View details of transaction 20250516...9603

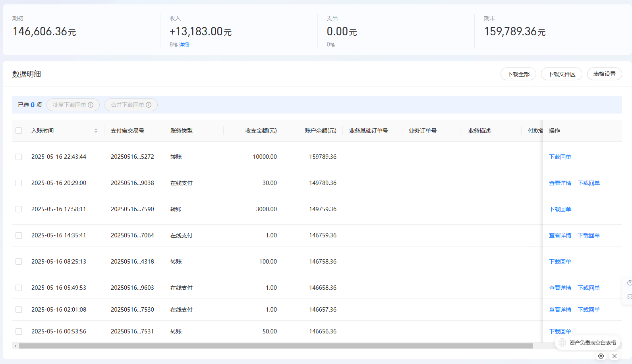[560, 288]
